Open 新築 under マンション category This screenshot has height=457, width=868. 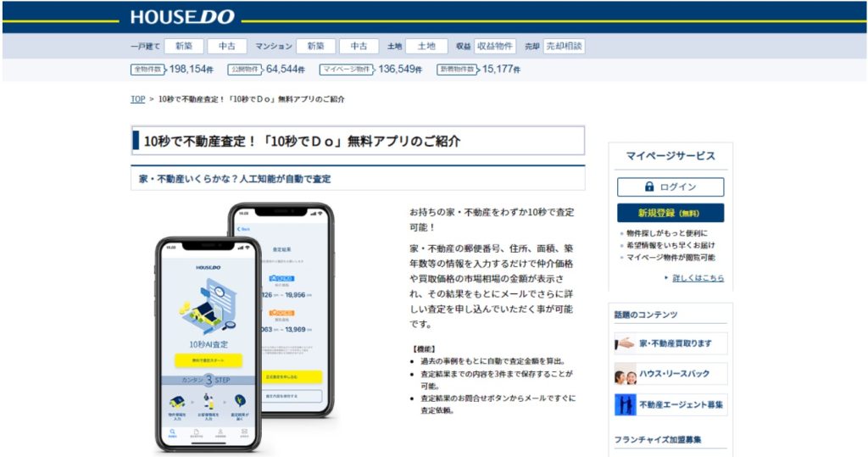coord(315,47)
